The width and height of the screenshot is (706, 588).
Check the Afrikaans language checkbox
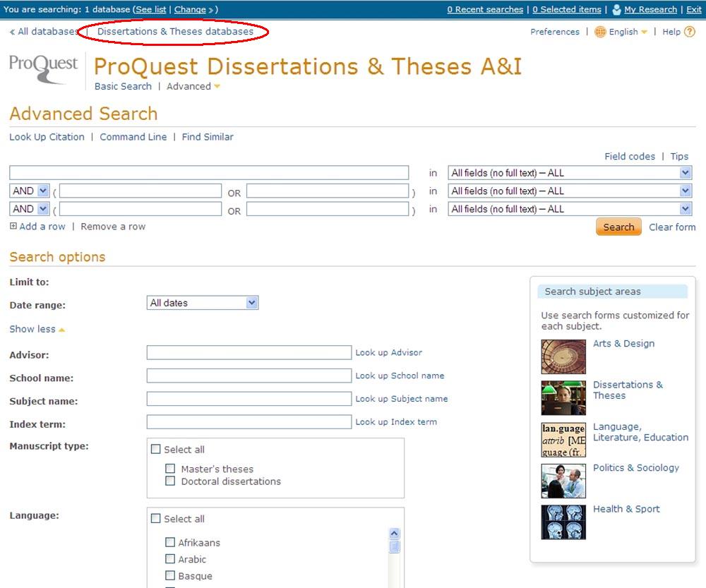click(x=170, y=542)
